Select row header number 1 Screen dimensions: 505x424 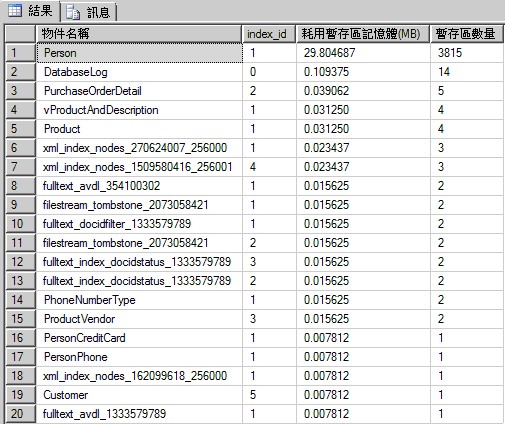pyautogui.click(x=20, y=53)
